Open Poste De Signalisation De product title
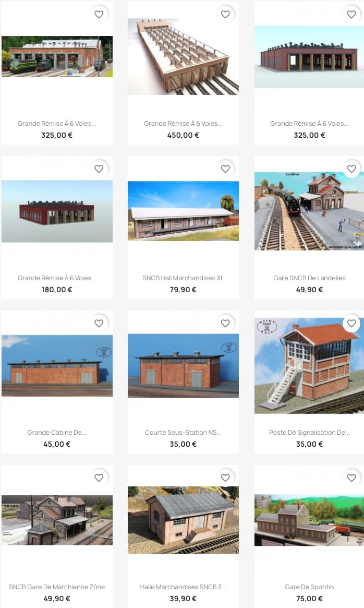 pos(309,432)
